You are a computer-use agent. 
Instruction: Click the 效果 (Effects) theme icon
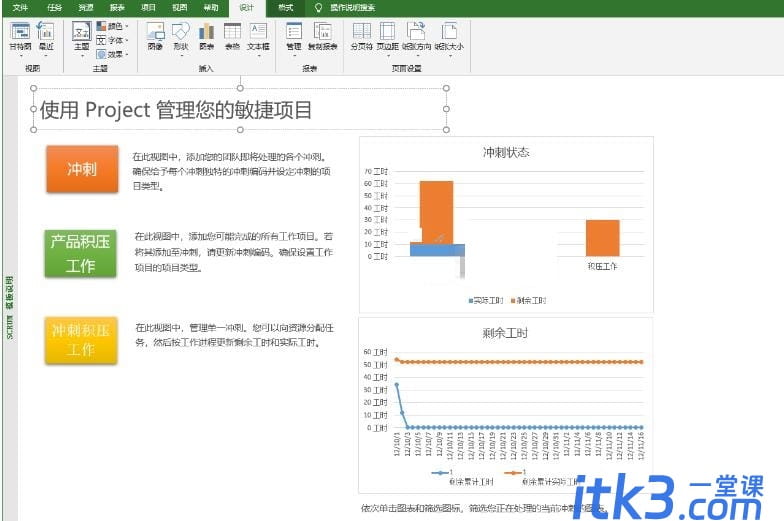pyautogui.click(x=102, y=54)
